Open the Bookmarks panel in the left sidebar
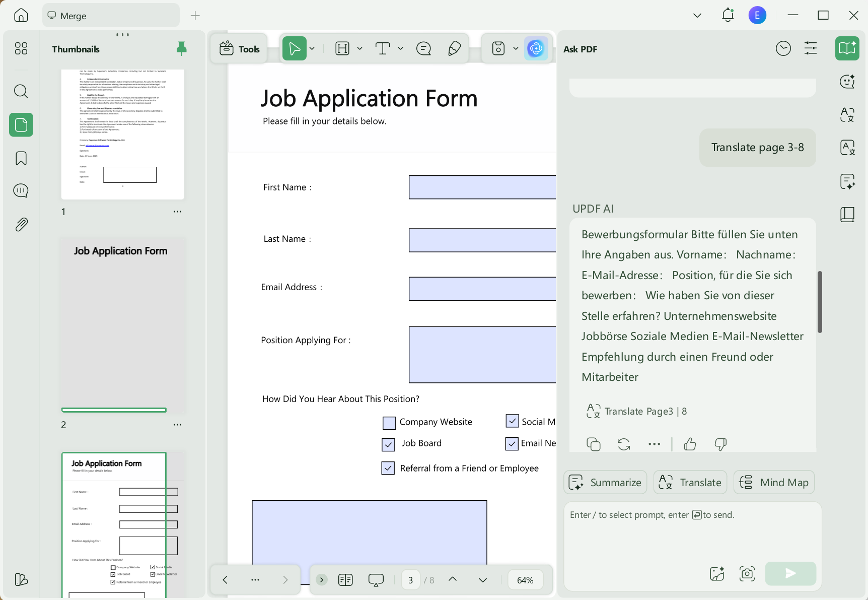The image size is (868, 600). click(21, 158)
